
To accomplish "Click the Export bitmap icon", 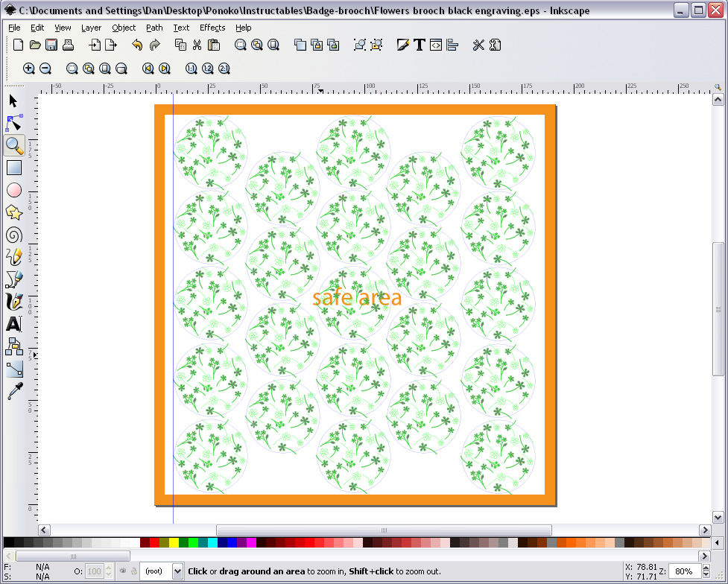I will click(x=111, y=45).
